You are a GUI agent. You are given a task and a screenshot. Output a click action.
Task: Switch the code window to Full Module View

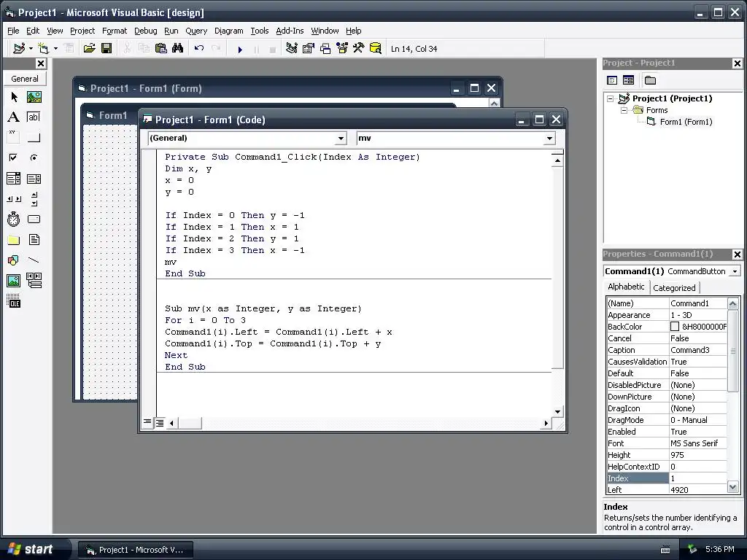point(160,422)
